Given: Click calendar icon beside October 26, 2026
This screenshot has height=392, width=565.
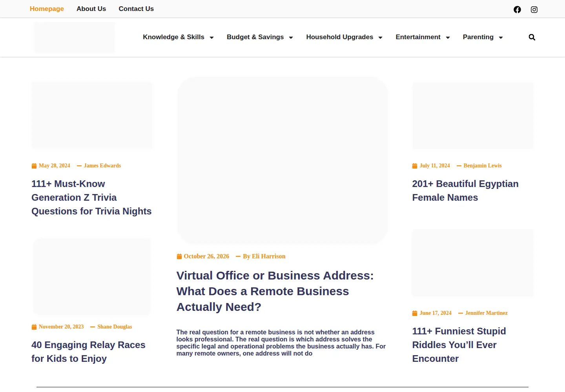Looking at the screenshot, I should (x=179, y=256).
